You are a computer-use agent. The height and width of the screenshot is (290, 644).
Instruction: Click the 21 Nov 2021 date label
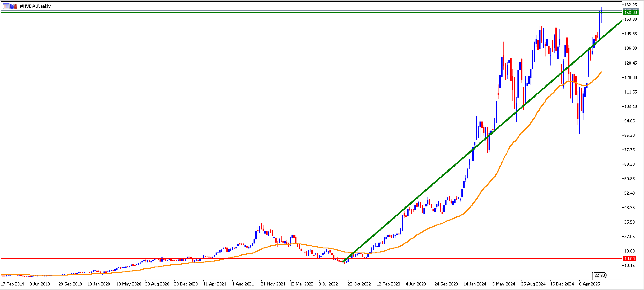(x=273, y=284)
